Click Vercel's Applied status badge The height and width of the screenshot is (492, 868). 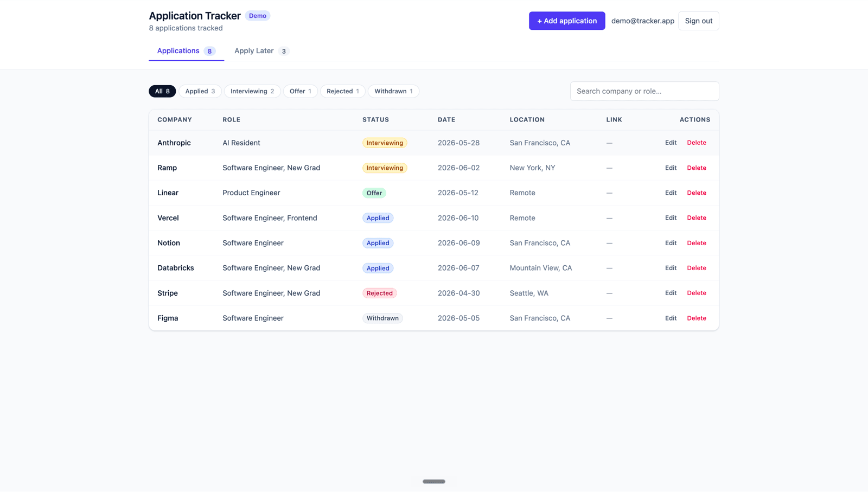[378, 218]
